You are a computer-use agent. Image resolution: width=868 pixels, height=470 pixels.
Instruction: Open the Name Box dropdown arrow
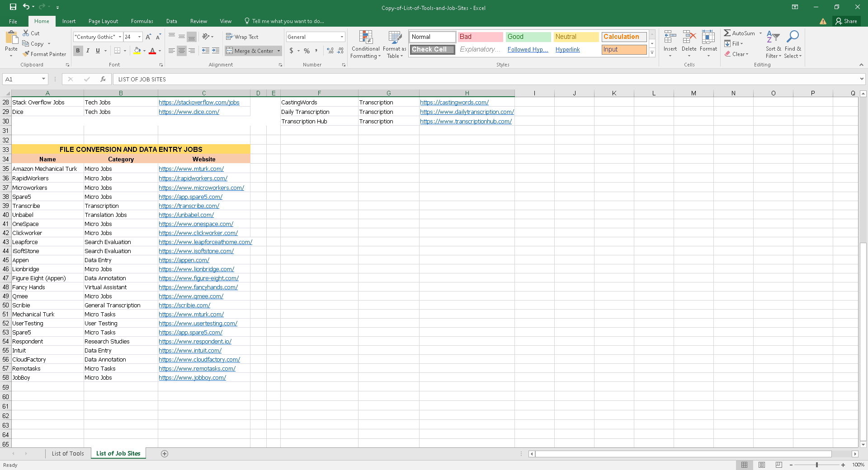(43, 79)
